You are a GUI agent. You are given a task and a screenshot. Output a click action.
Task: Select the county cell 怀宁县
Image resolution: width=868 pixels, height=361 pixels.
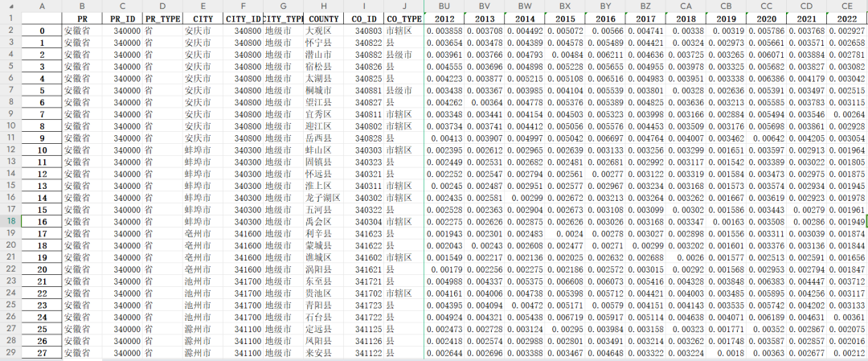(x=324, y=43)
